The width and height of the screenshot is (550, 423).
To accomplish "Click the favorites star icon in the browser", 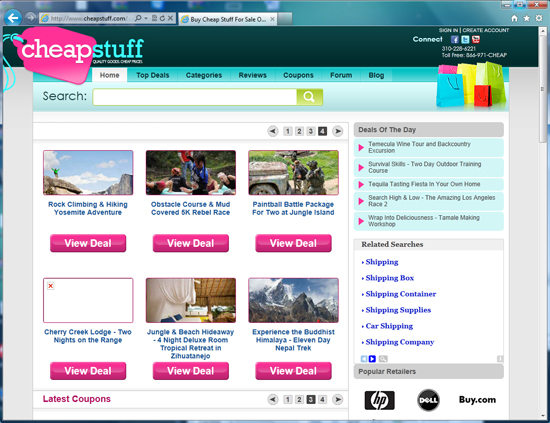I will (x=526, y=18).
